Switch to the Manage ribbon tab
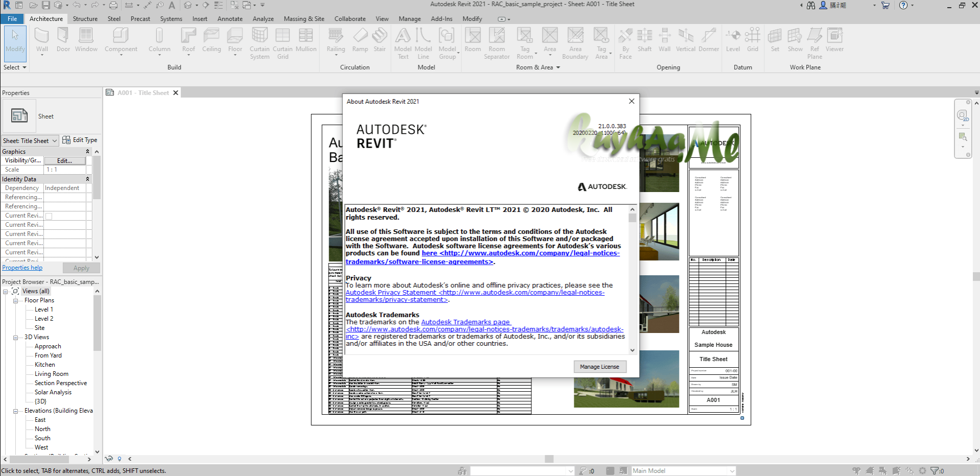The height and width of the screenshot is (476, 980). coord(410,19)
